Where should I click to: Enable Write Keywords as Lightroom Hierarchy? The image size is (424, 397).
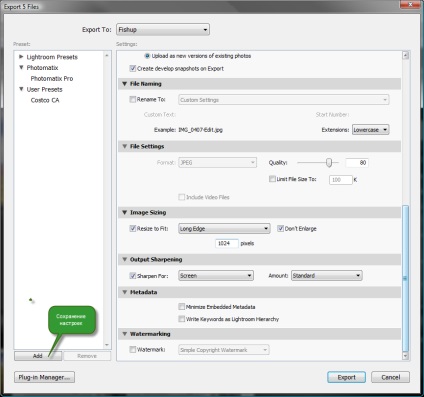pyautogui.click(x=182, y=319)
